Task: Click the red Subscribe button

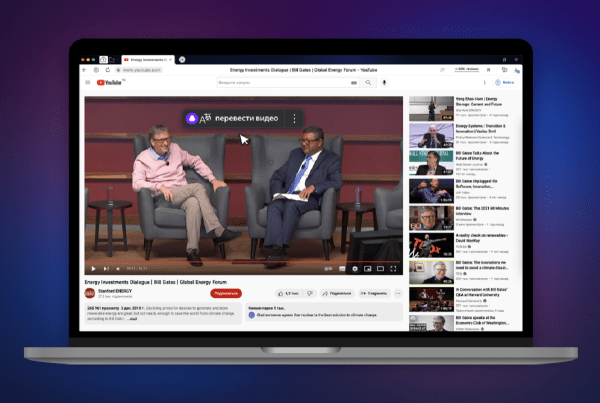Action: 225,294
